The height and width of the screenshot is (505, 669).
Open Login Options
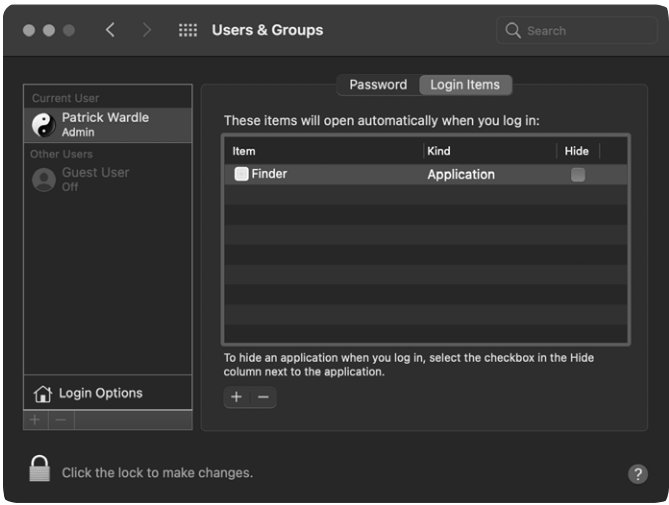tap(108, 393)
